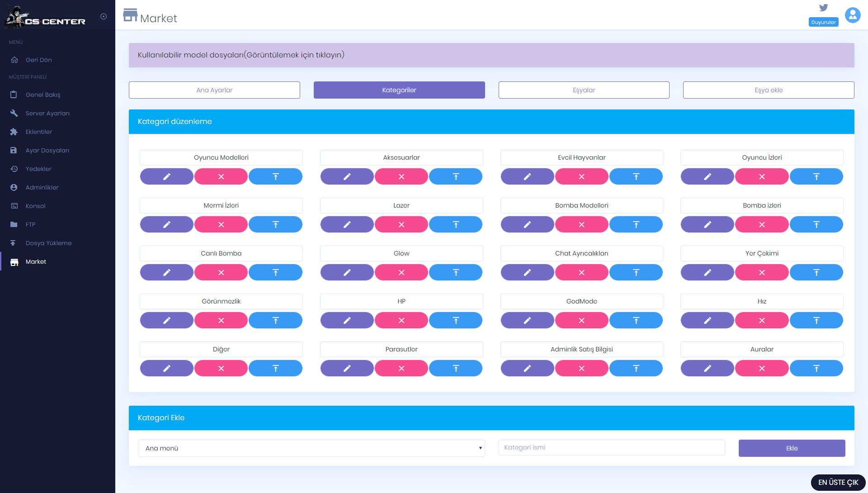Image resolution: width=868 pixels, height=493 pixels.
Task: Delete the Görünmezlik category
Action: 221,320
